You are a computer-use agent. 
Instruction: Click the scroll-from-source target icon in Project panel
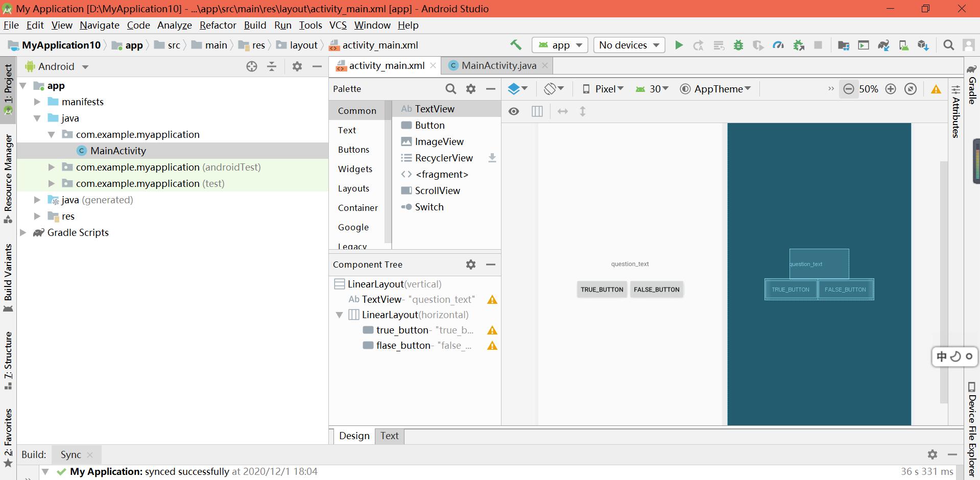click(251, 66)
